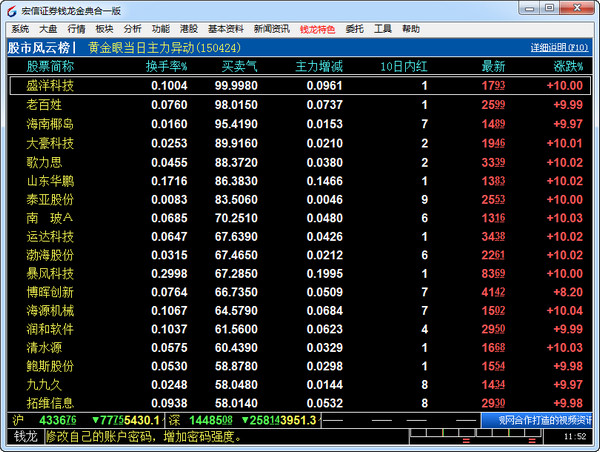Open the 行情 menu
Screen dimensions: 600x452
[x=76, y=29]
